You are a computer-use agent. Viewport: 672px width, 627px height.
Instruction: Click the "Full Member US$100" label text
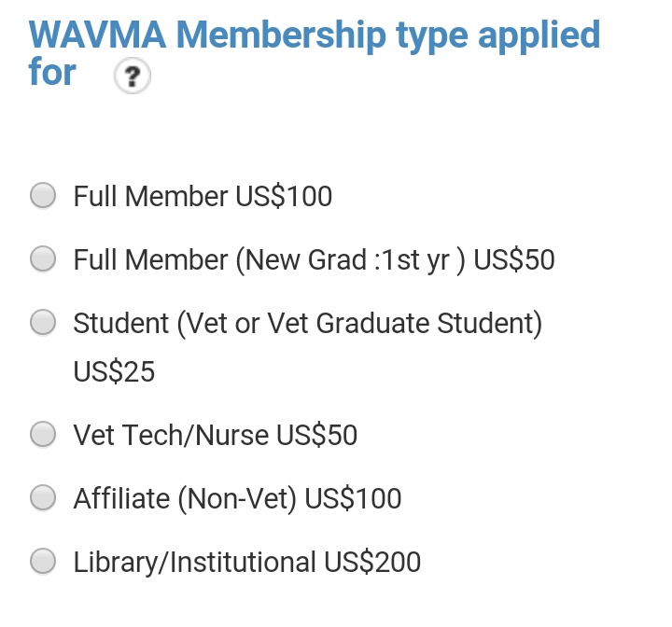coord(203,196)
